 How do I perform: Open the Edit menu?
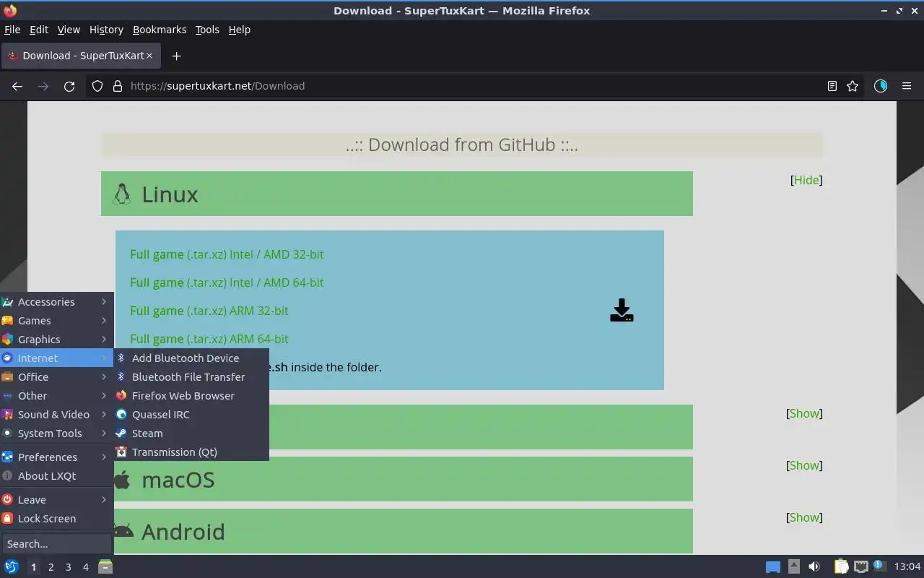pyautogui.click(x=38, y=30)
